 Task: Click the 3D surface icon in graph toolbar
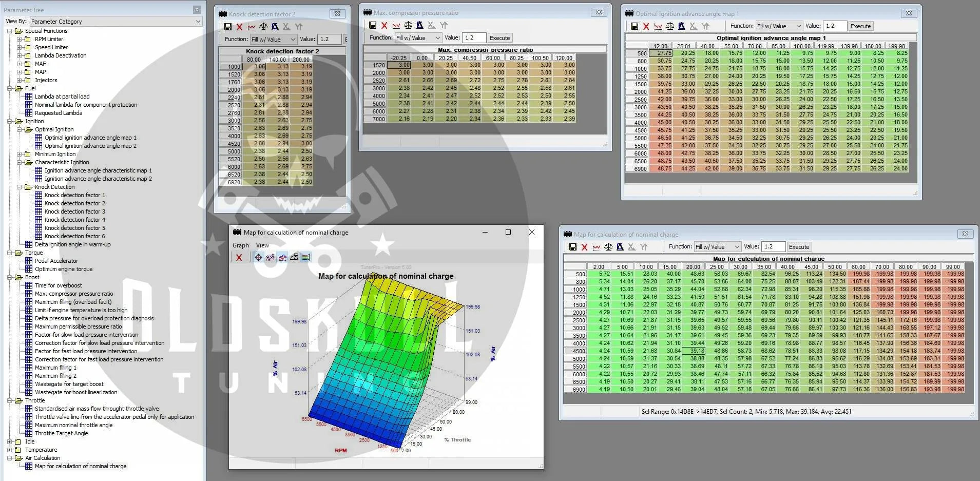point(294,257)
